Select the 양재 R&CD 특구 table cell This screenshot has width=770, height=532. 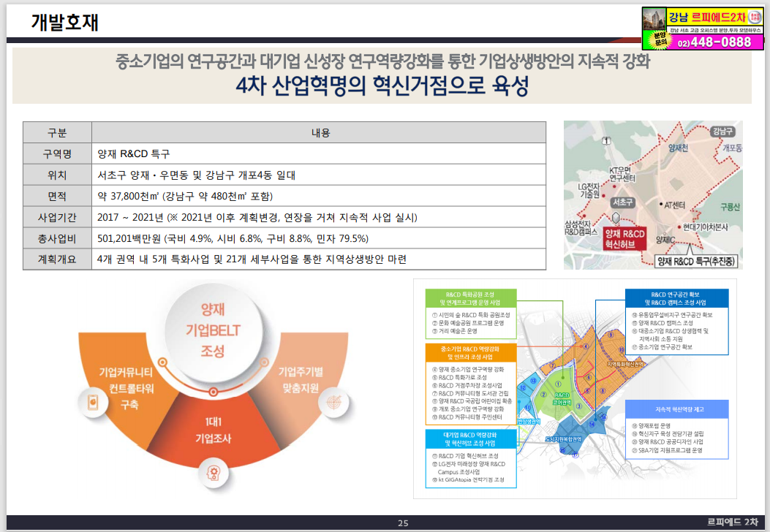(320, 153)
